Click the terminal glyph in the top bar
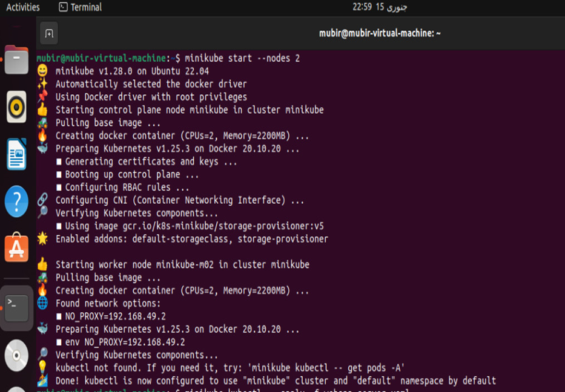The height and width of the screenshot is (392, 565). (62, 7)
